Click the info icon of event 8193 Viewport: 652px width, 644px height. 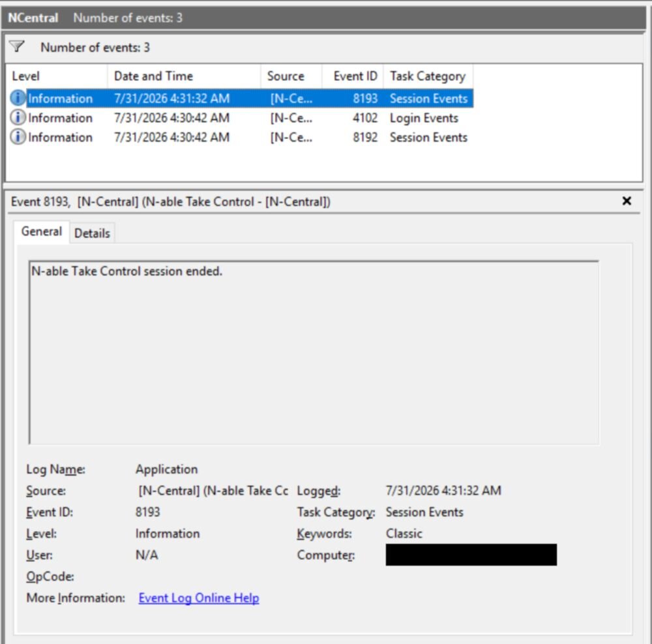coord(18,98)
